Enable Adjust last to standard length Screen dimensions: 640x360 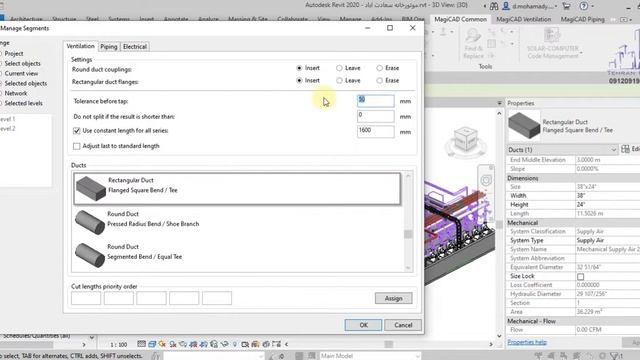click(x=76, y=146)
